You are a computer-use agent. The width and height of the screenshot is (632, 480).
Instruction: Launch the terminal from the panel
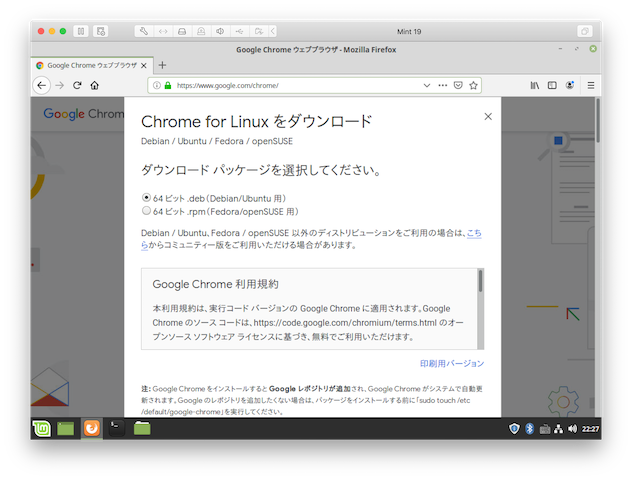pos(117,428)
